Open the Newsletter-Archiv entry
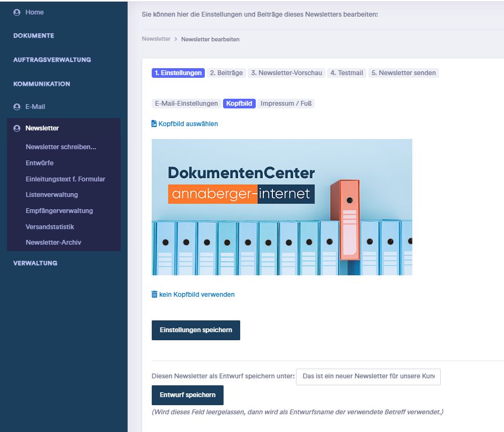Image resolution: width=504 pixels, height=432 pixels. (54, 243)
